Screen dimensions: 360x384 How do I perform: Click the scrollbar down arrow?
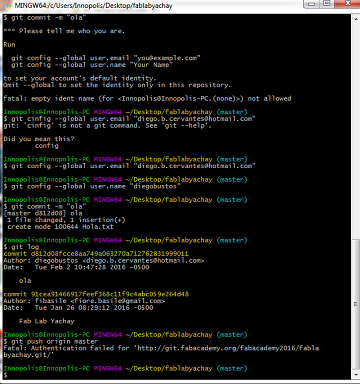356,376
